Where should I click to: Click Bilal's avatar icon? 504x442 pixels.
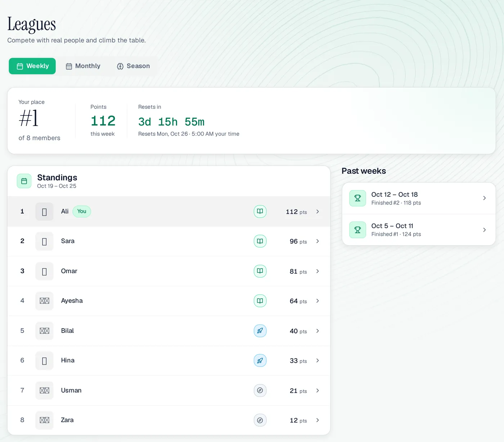44,331
